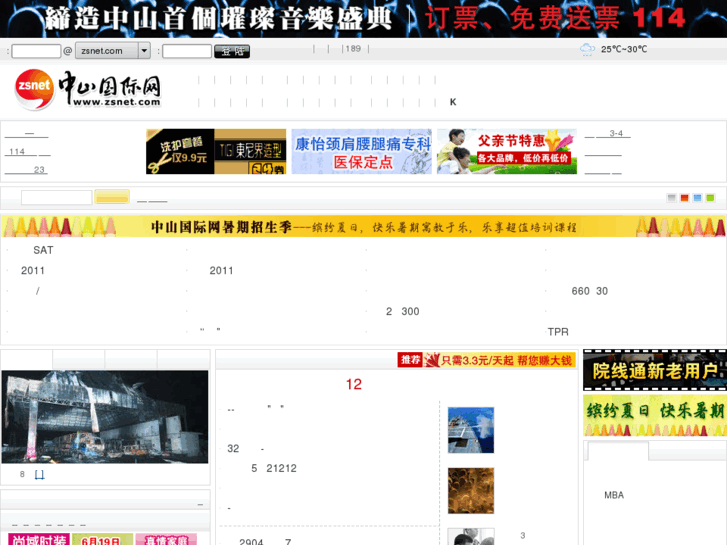Image resolution: width=727 pixels, height=545 pixels.
Task: Open the MBA link in the right panel
Action: click(x=614, y=495)
